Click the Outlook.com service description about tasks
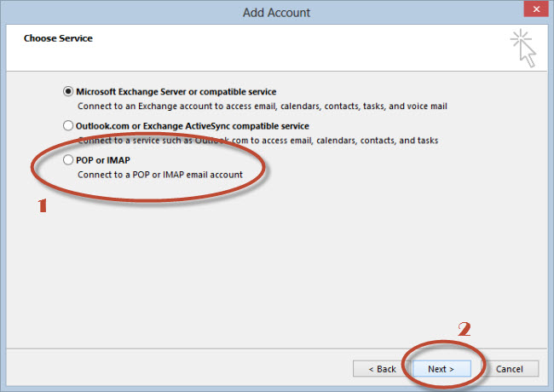 (x=258, y=141)
